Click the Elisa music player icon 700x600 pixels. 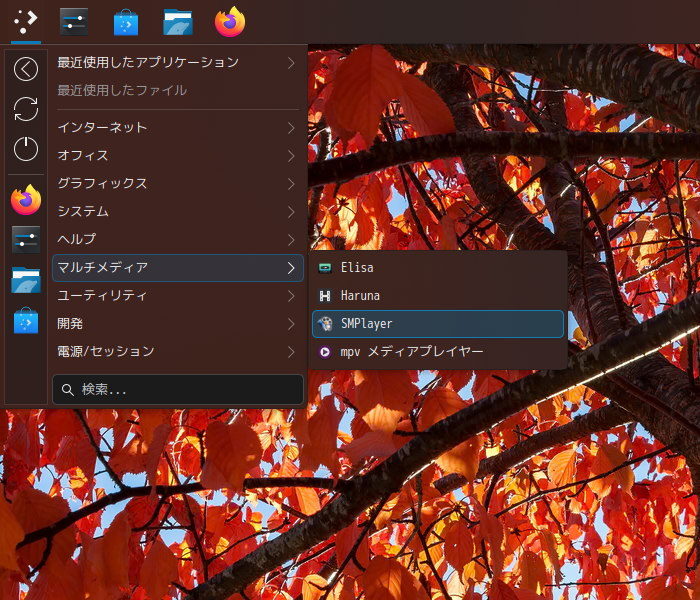point(325,268)
